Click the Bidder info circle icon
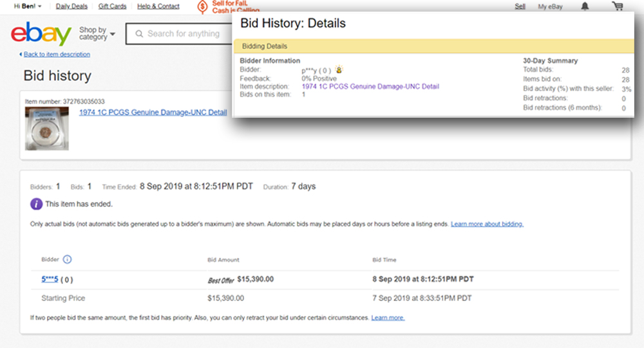The height and width of the screenshot is (348, 644). coord(67,259)
